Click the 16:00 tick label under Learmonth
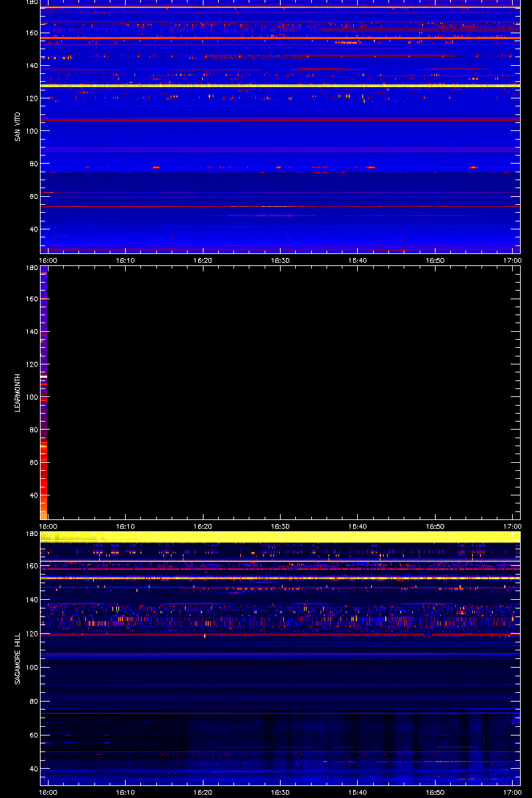 coord(49,526)
